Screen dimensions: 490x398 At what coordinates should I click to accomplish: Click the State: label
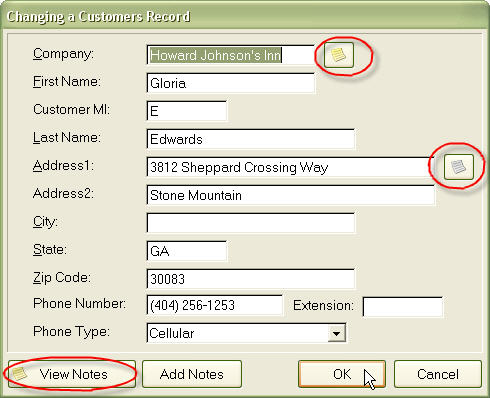point(50,249)
